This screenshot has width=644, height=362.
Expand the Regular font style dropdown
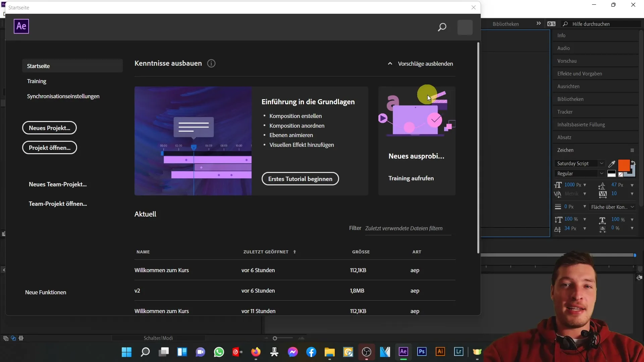(x=602, y=173)
